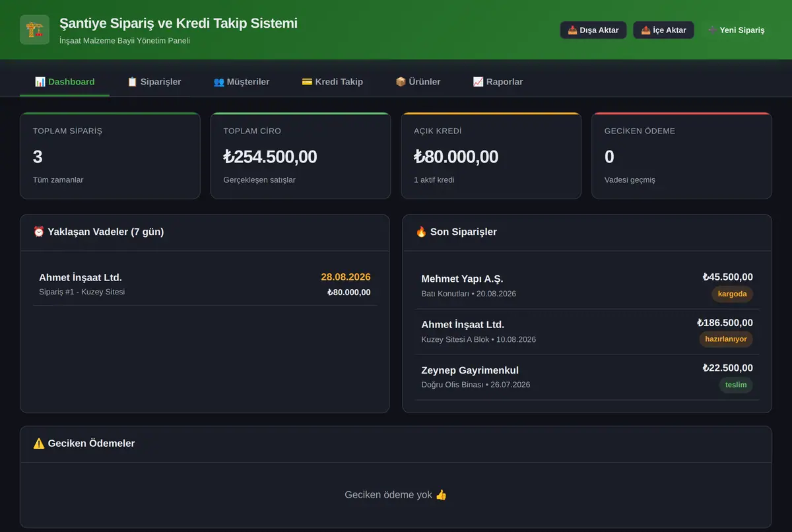
Task: Go to the Kredi Takip tab
Action: tap(332, 82)
